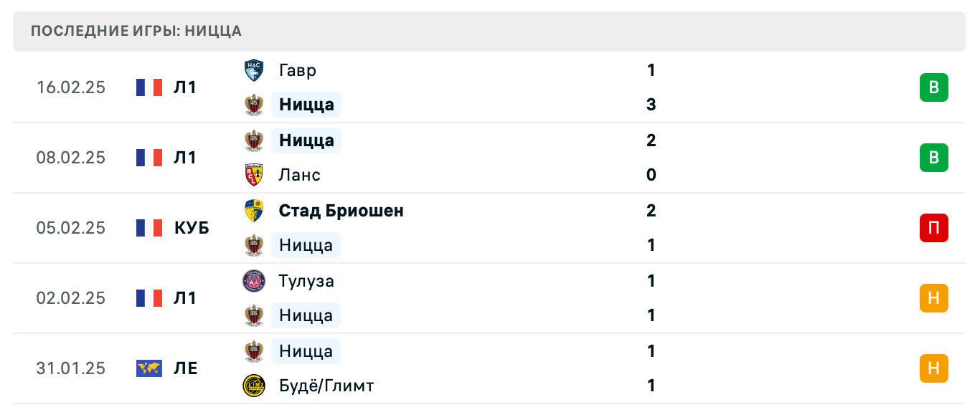Click the Будё/Глимт club crest icon
This screenshot has width=980, height=420.
(254, 386)
